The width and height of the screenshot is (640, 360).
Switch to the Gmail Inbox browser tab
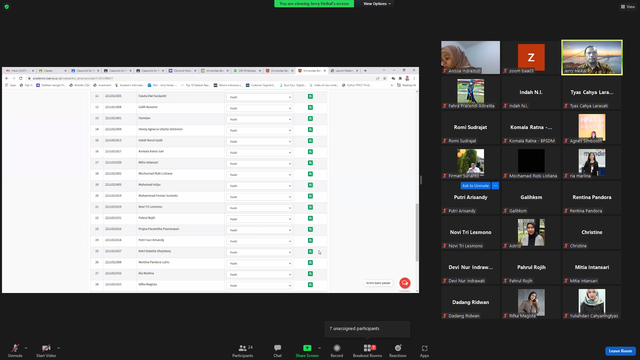(x=19, y=71)
